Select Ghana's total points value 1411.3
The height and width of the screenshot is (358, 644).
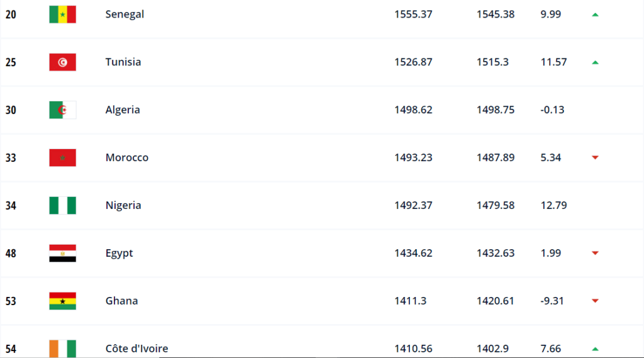pos(410,301)
